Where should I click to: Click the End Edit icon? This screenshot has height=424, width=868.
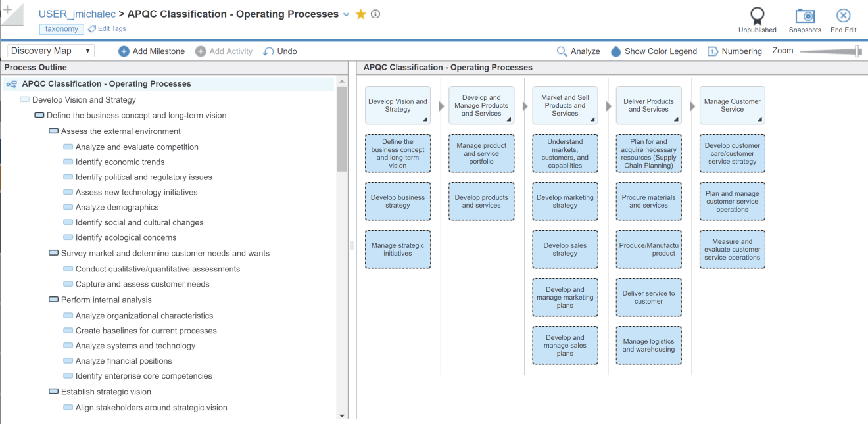coord(843,14)
